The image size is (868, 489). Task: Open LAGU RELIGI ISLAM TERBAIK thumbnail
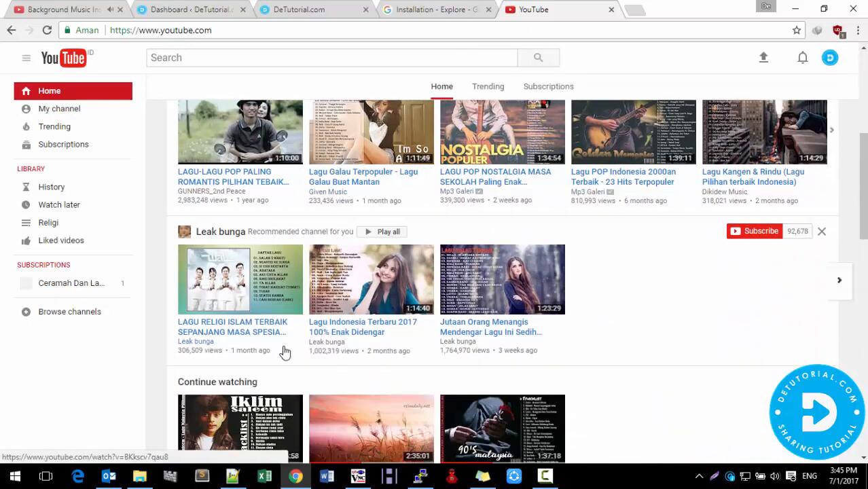pyautogui.click(x=240, y=279)
